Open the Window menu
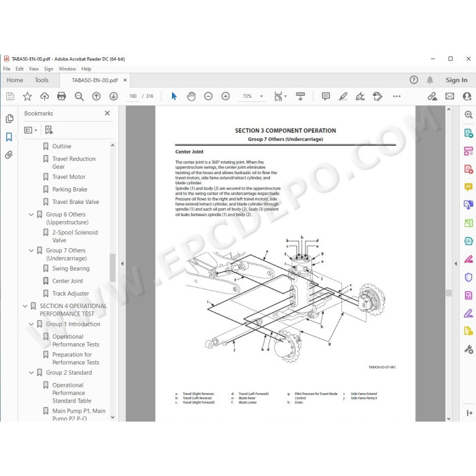This screenshot has width=476, height=476. (x=67, y=69)
